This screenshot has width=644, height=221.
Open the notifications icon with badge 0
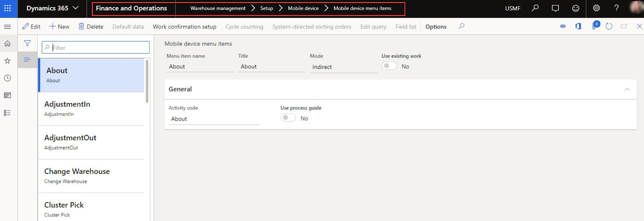pyautogui.click(x=595, y=25)
